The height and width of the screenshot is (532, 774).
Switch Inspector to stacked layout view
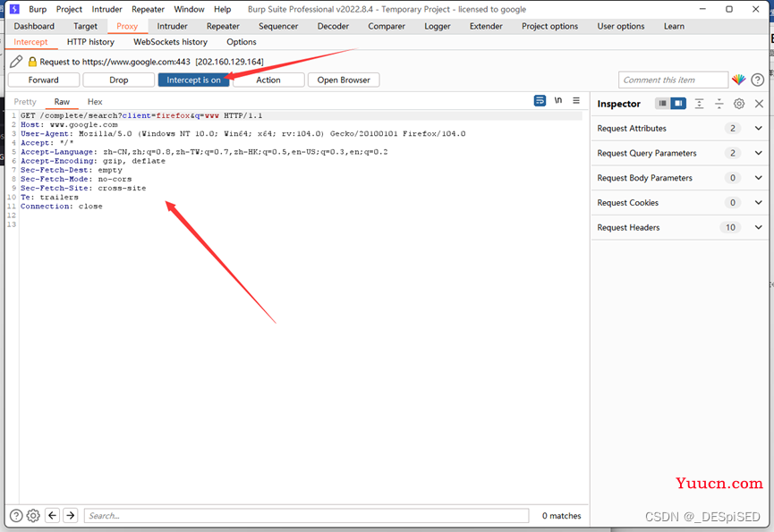click(x=663, y=103)
